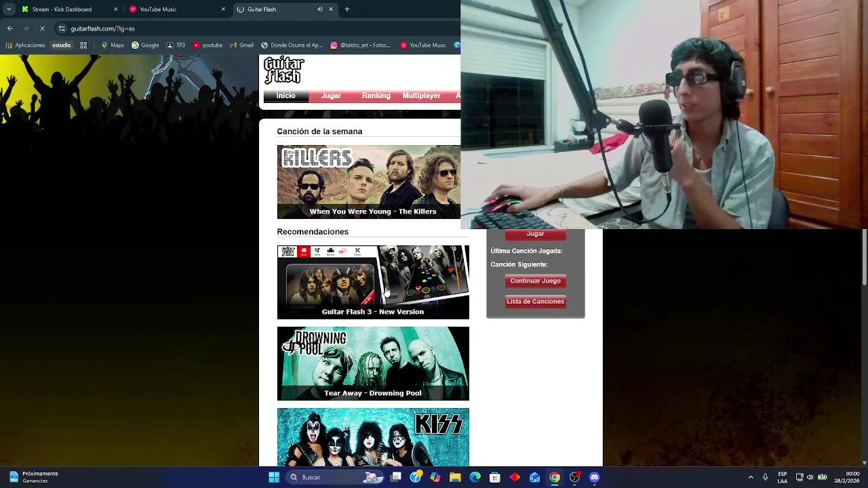Open the youtube bookmark
Screen dimensions: 868x488
tap(208, 45)
